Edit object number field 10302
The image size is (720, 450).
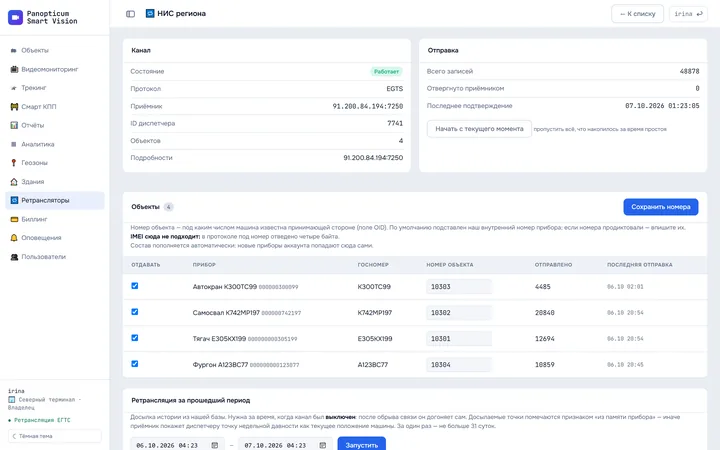(459, 313)
